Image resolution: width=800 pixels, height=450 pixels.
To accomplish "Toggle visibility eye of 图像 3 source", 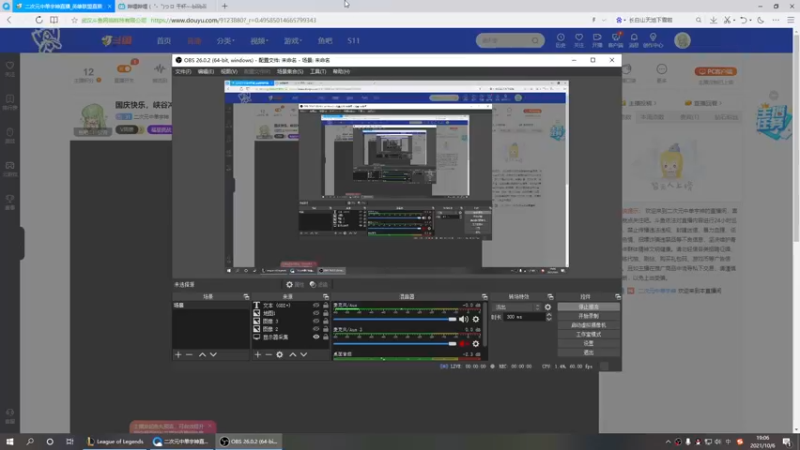I will click(x=316, y=321).
